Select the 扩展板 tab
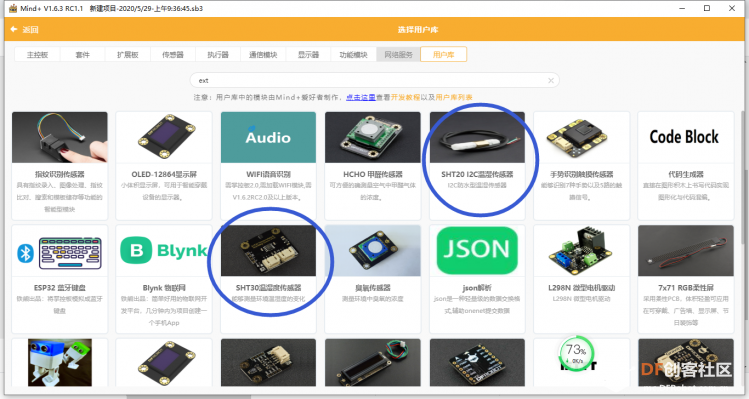749x399 pixels. tap(128, 54)
